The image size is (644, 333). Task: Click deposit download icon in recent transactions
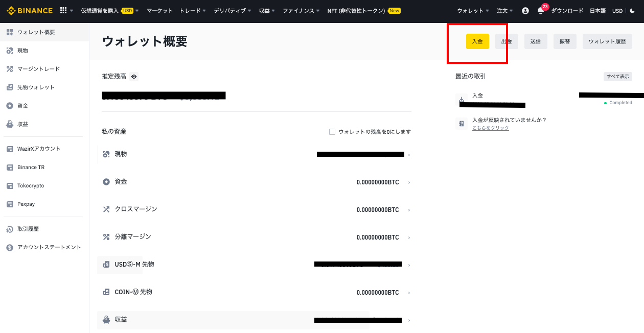pyautogui.click(x=462, y=99)
